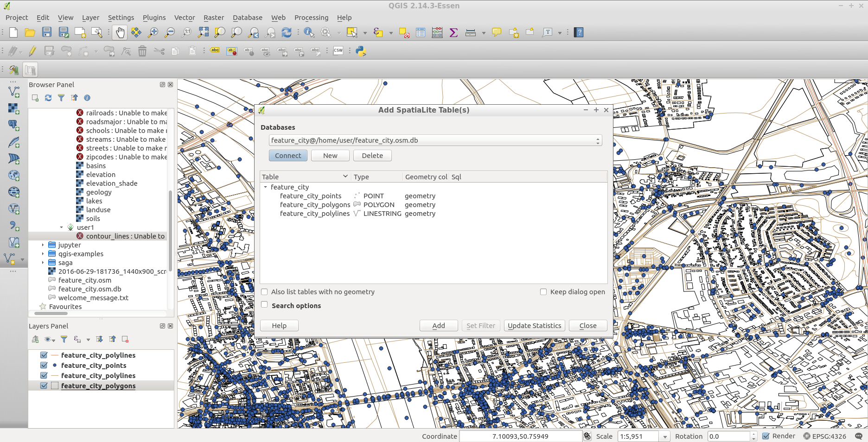Expand the qgis-examples folder

pos(43,254)
